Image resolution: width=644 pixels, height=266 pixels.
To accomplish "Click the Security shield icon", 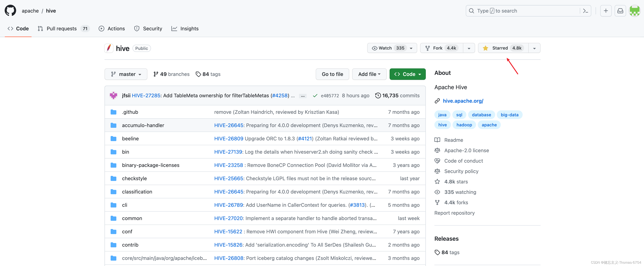I will tap(137, 28).
